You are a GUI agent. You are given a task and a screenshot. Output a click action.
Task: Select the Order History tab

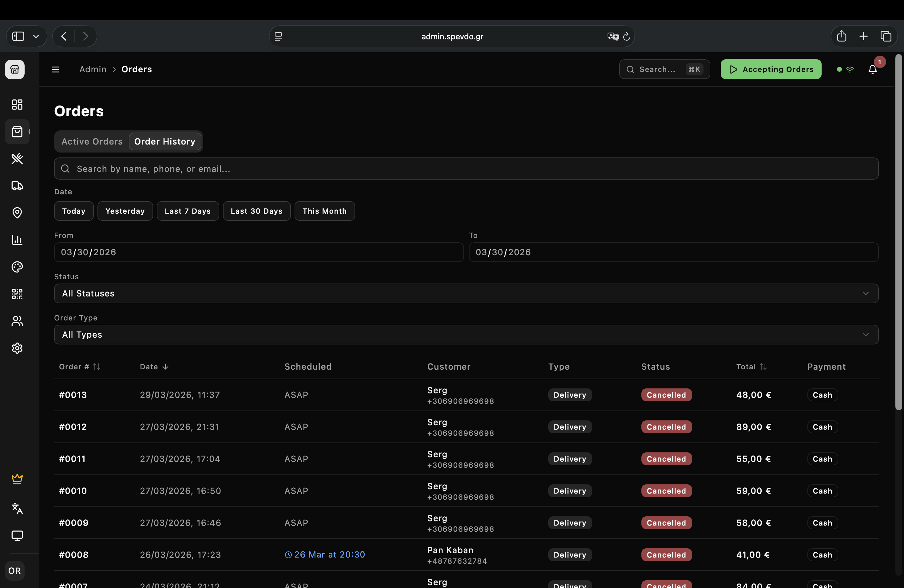click(165, 141)
